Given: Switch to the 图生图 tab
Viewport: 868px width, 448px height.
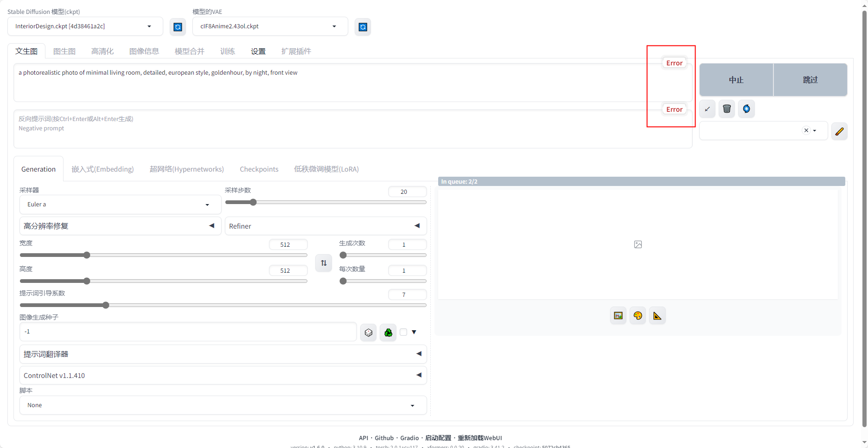Looking at the screenshot, I should point(64,51).
